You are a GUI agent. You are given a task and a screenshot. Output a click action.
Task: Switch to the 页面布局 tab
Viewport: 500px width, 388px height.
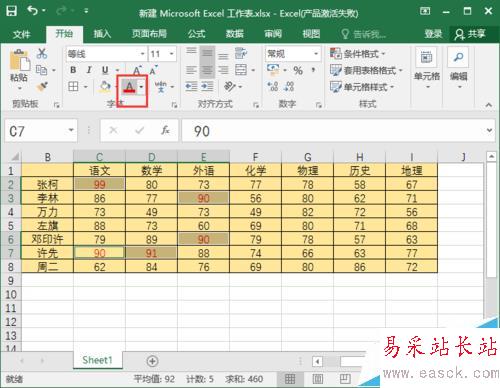pos(149,34)
